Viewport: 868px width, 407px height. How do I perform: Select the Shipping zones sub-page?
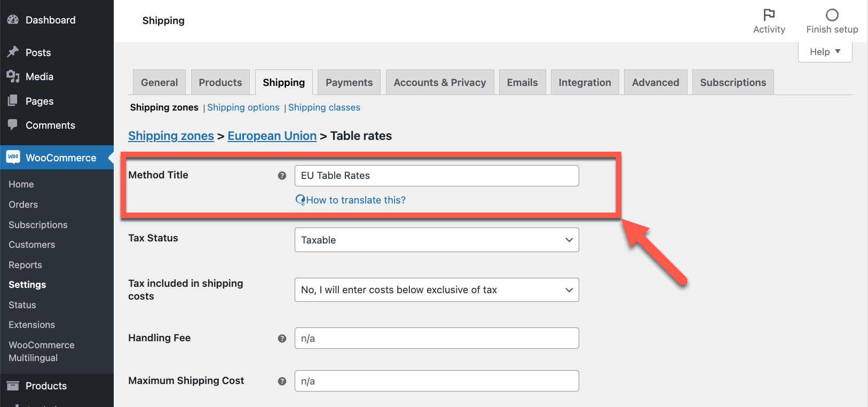pos(164,107)
